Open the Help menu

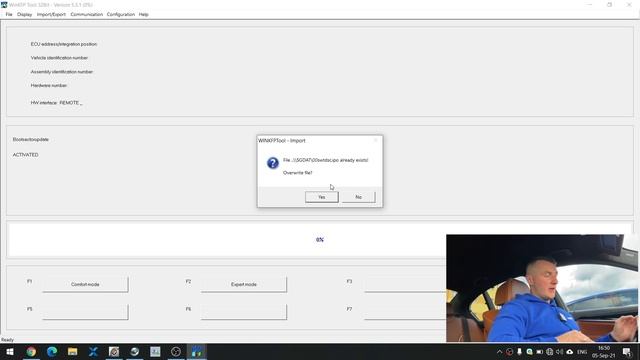pyautogui.click(x=144, y=14)
